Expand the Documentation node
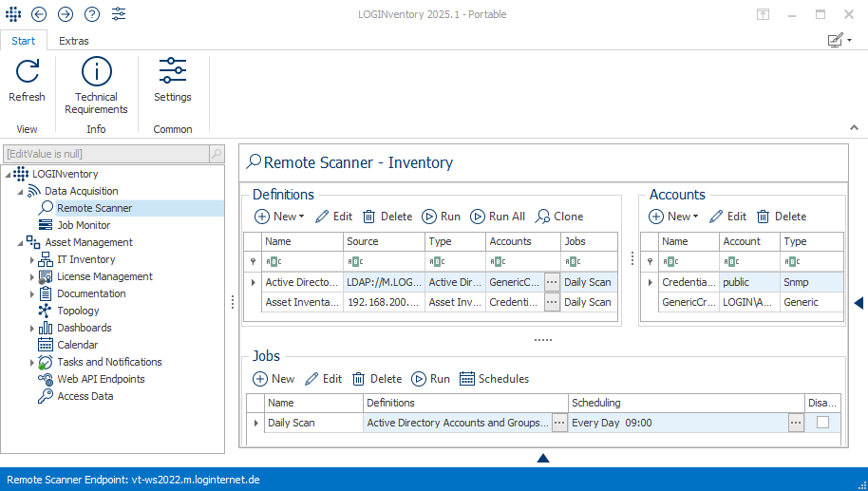Image resolution: width=868 pixels, height=491 pixels. tap(31, 294)
